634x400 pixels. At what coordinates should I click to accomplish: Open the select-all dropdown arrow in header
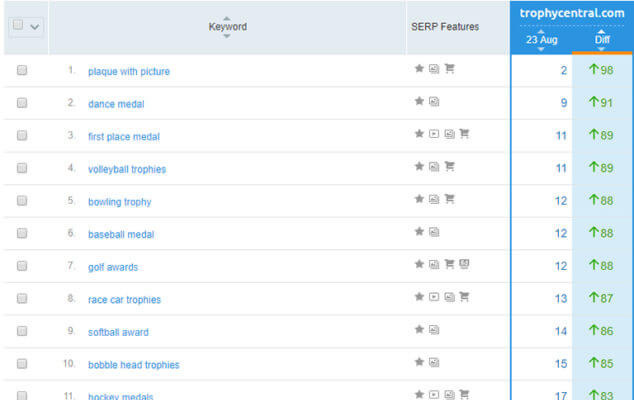tap(35, 27)
